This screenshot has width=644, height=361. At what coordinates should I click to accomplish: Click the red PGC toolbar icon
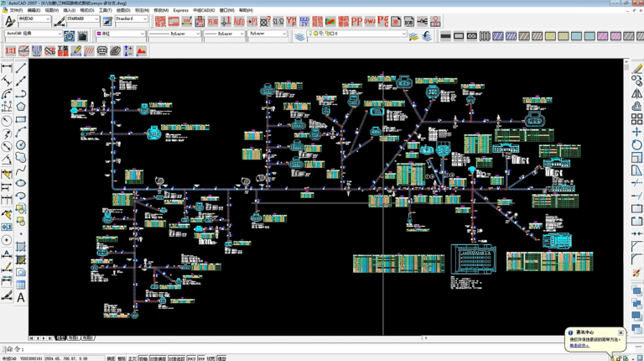pyautogui.click(x=382, y=21)
